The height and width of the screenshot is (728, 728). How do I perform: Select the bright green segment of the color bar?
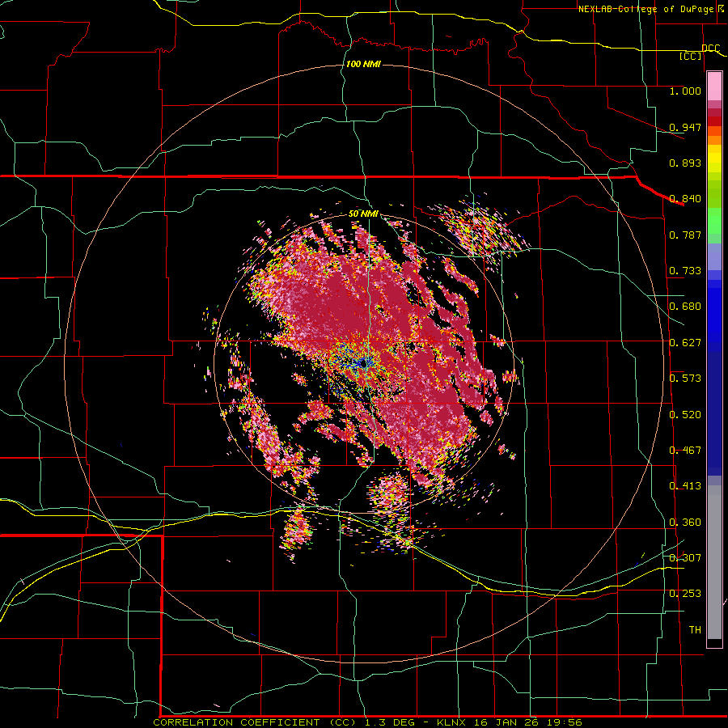click(x=714, y=221)
